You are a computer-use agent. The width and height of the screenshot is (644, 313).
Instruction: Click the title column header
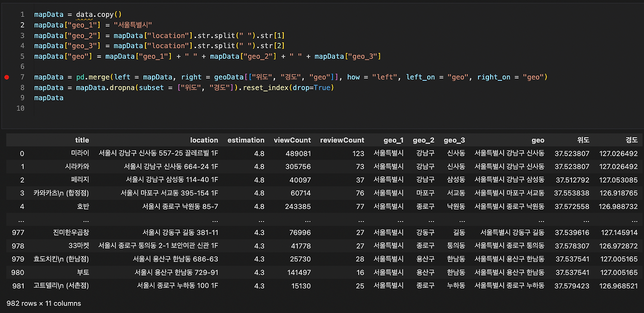82,140
